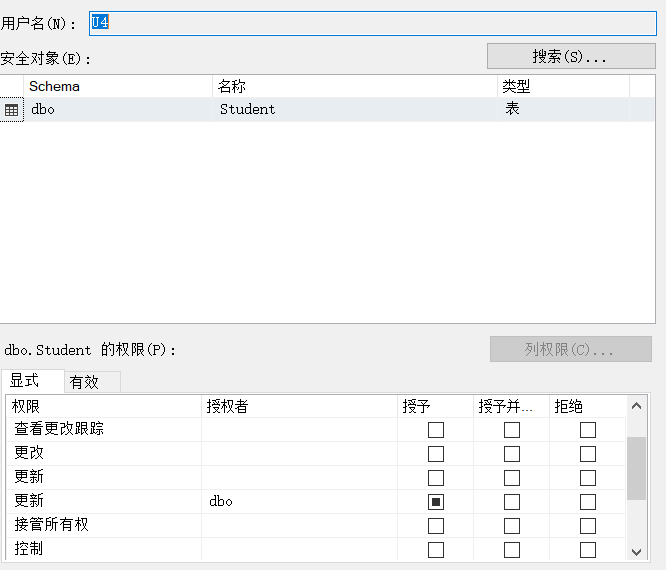666x570 pixels.
Task: Check 授予并 in the dbo 更新 row
Action: pos(512,502)
